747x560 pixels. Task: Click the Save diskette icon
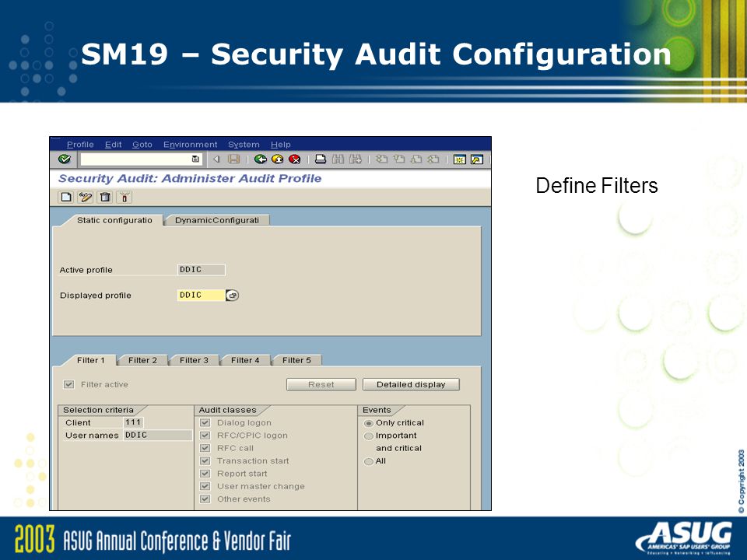(x=234, y=159)
